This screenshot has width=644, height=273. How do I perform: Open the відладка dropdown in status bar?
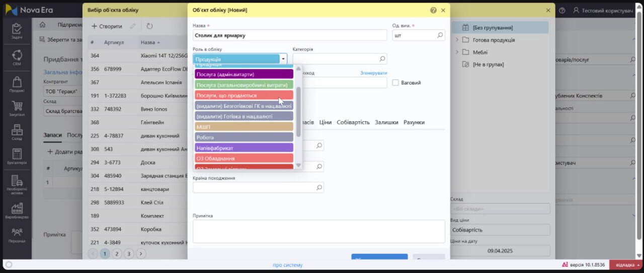(x=626, y=265)
